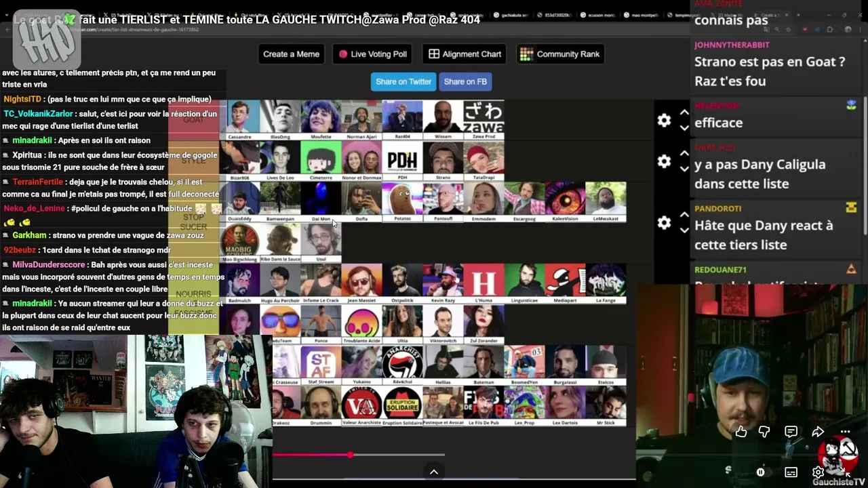The width and height of the screenshot is (868, 488).
Task: Share the tier list on FB
Action: pyautogui.click(x=465, y=81)
